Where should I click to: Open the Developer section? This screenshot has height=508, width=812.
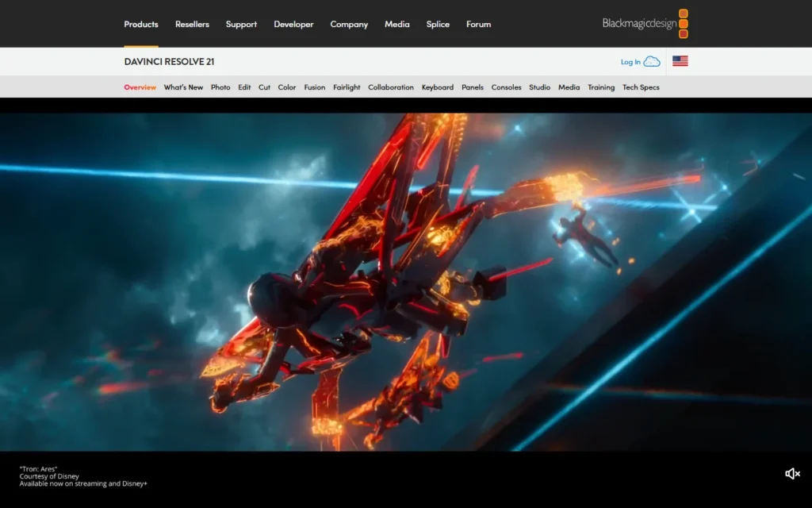pos(293,24)
